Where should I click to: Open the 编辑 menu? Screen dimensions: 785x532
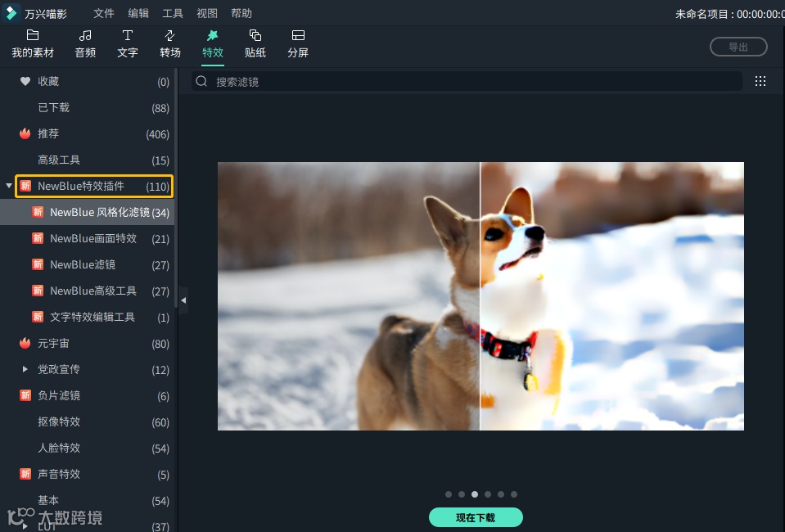click(x=138, y=14)
